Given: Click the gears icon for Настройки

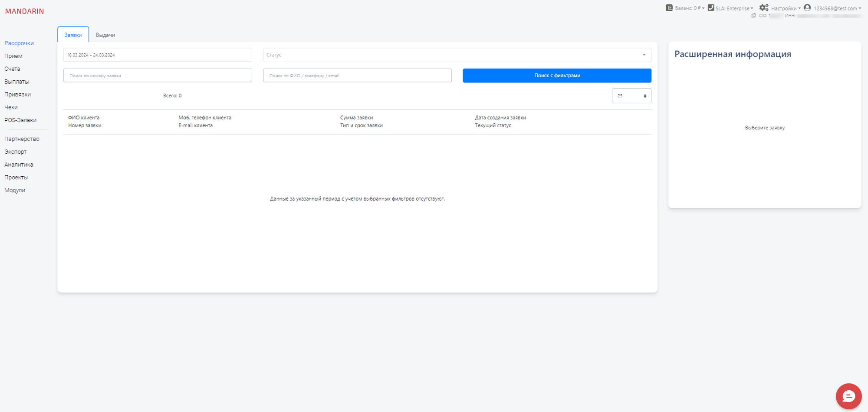Looking at the screenshot, I should point(764,8).
